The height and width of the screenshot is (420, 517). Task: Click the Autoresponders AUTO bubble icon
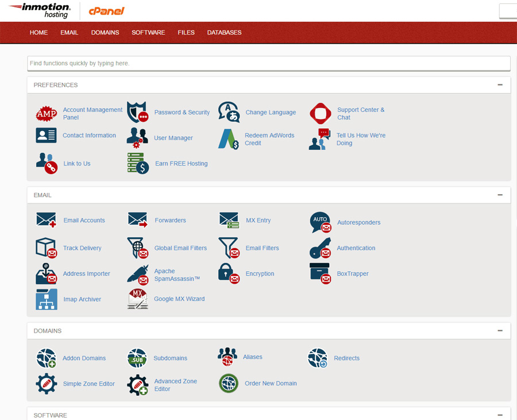coord(320,222)
